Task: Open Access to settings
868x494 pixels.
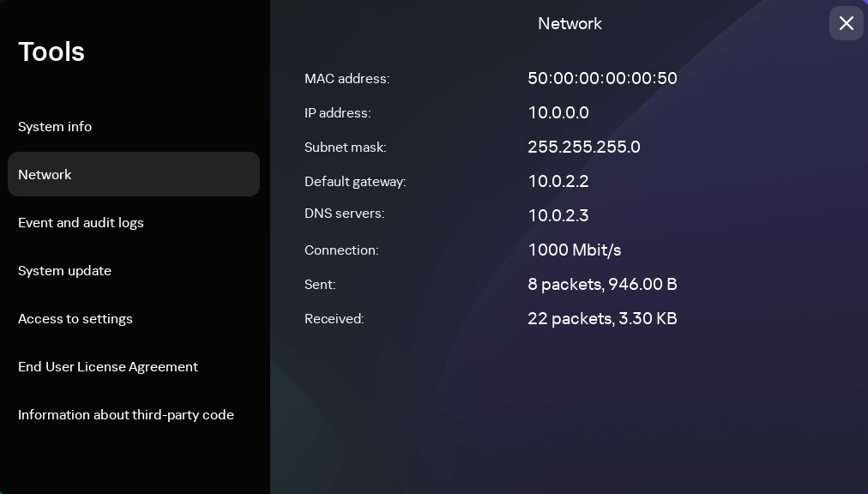Action: click(x=75, y=318)
